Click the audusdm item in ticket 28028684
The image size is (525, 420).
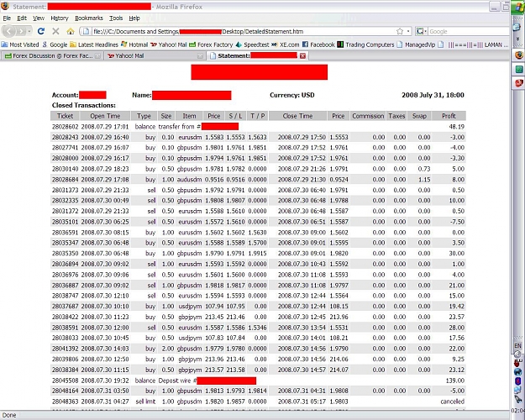(190, 180)
